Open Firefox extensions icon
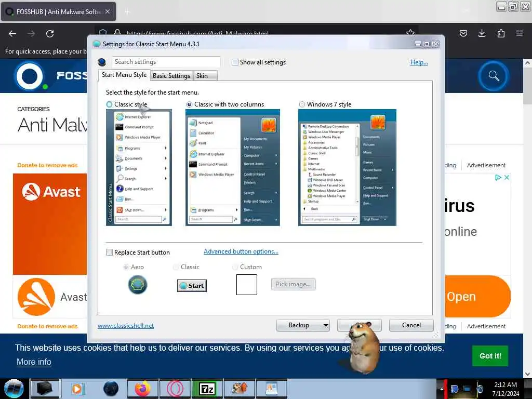This screenshot has height=399, width=532. (x=501, y=33)
